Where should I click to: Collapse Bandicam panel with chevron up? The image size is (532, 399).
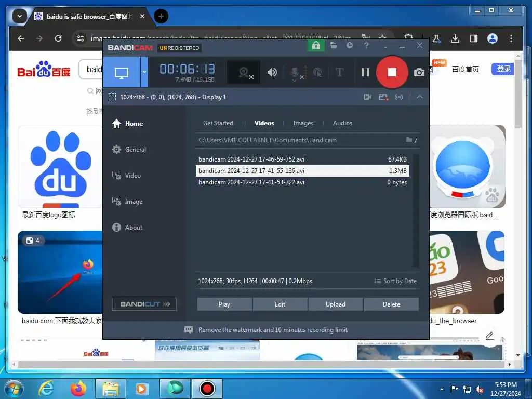pos(420,97)
